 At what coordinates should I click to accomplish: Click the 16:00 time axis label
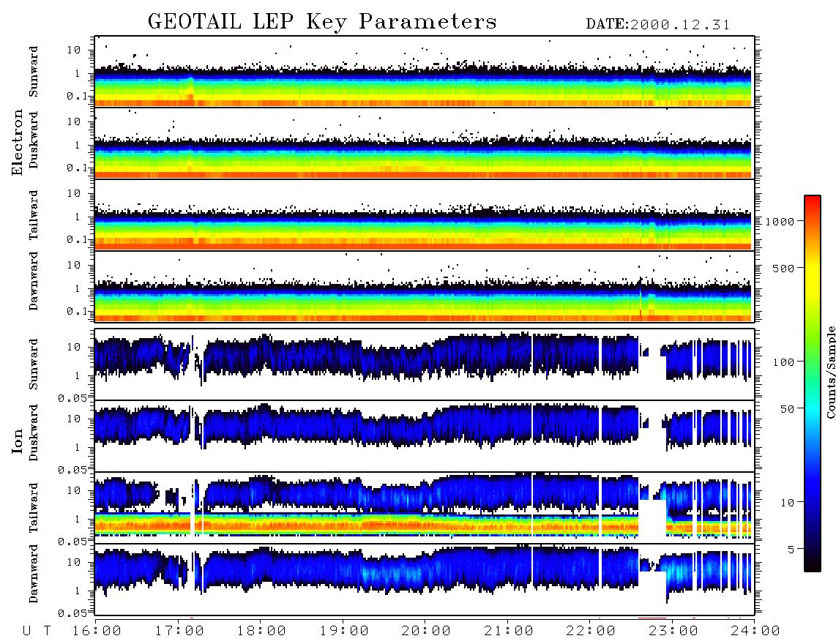pyautogui.click(x=97, y=632)
